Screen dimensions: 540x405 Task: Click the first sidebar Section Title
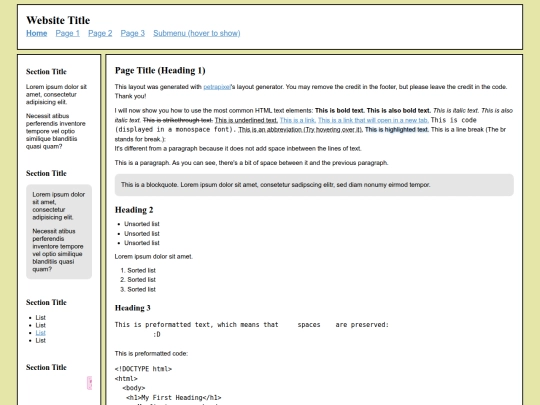click(x=46, y=72)
